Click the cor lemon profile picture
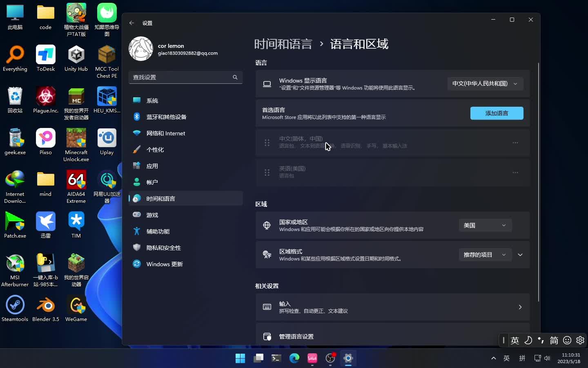 140,48
